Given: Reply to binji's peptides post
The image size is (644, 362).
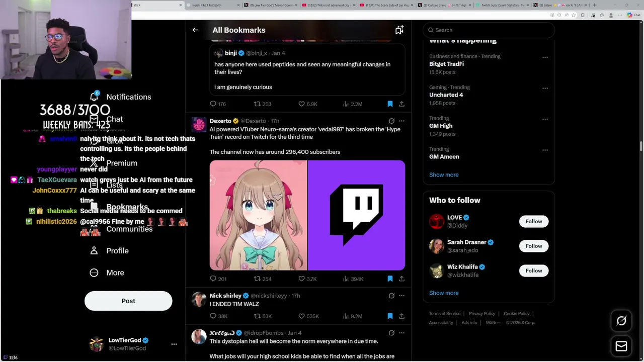Looking at the screenshot, I should [x=218, y=104].
